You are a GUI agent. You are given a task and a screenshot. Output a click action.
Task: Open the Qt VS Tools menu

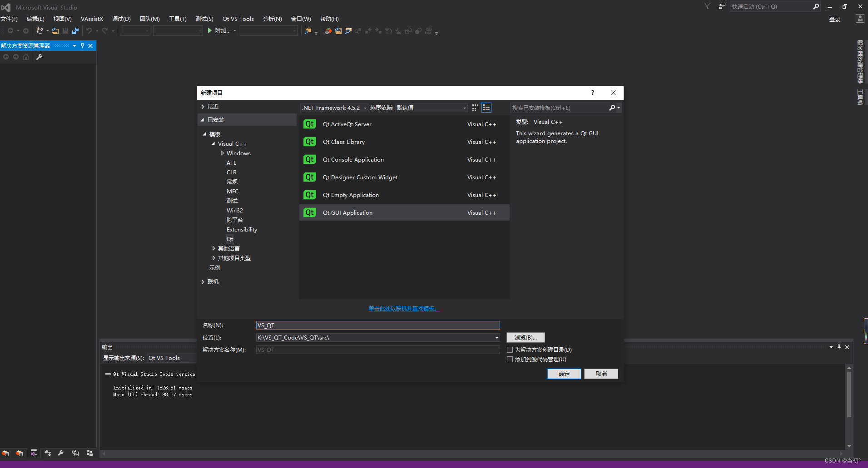(238, 19)
